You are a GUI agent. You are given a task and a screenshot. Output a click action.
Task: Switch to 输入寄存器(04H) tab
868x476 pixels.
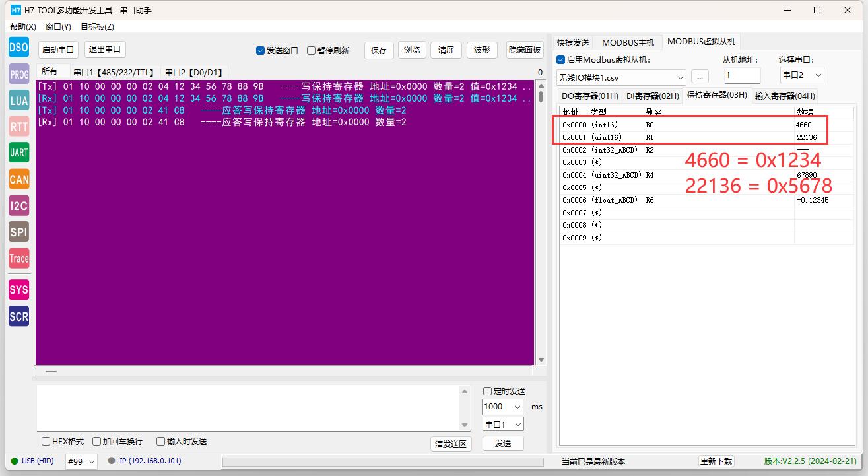(x=785, y=96)
